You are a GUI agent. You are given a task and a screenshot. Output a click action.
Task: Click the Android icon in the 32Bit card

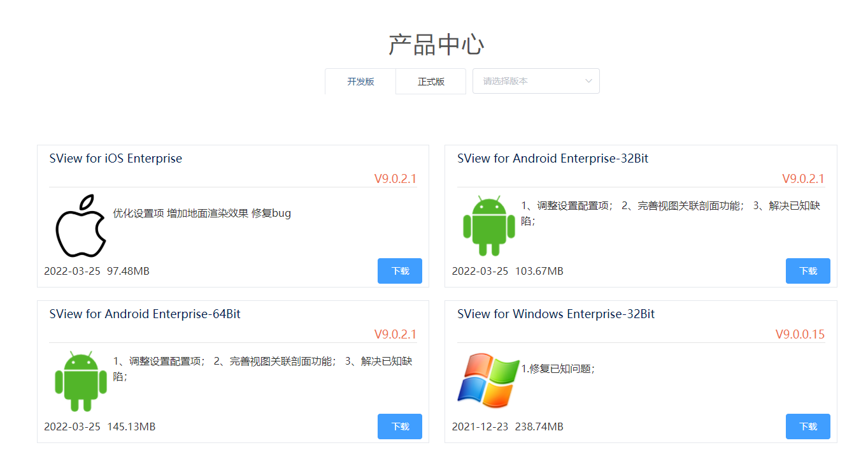tap(488, 226)
